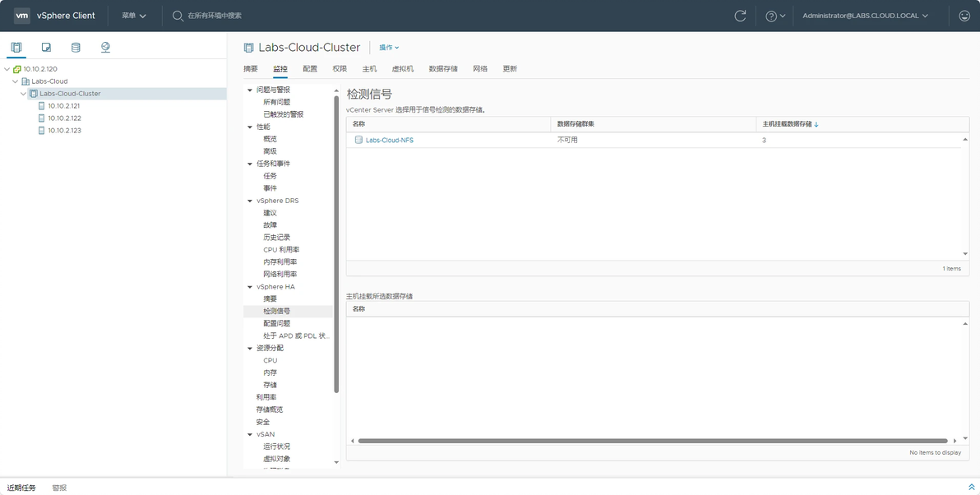980x495 pixels.
Task: Open 存储概览 in the monitor menu
Action: pos(270,410)
